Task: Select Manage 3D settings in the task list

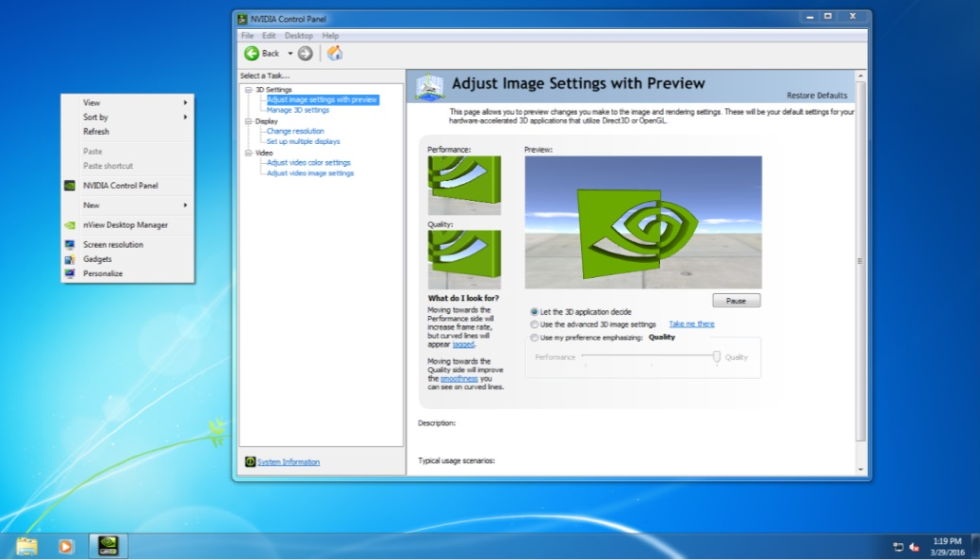Action: coord(298,110)
